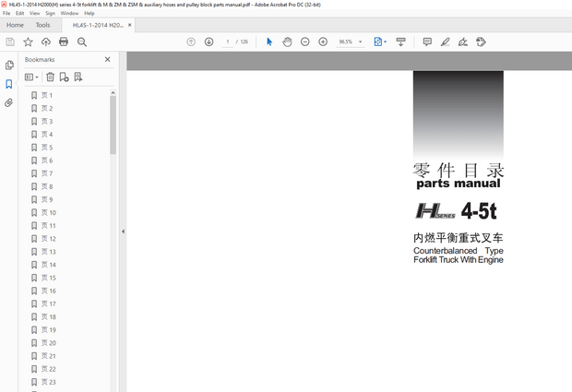This screenshot has width=572, height=392.
Task: Select the HL45-1-2014 document tab
Action: point(98,25)
